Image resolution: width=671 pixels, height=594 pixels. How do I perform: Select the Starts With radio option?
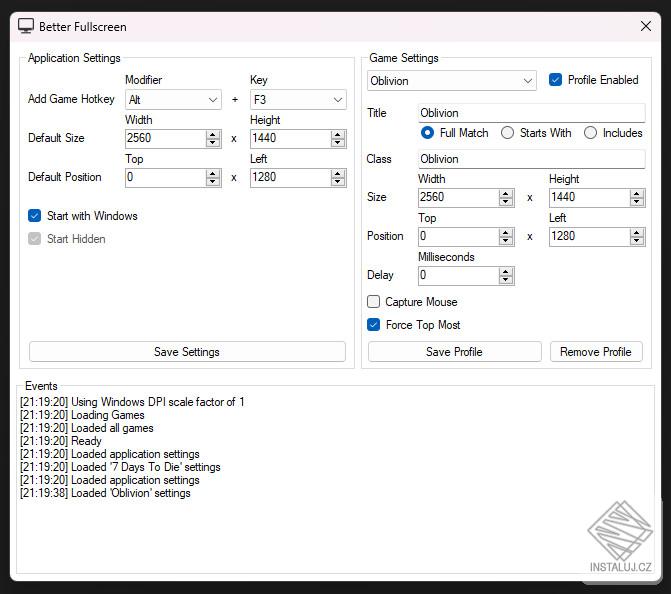pyautogui.click(x=508, y=133)
